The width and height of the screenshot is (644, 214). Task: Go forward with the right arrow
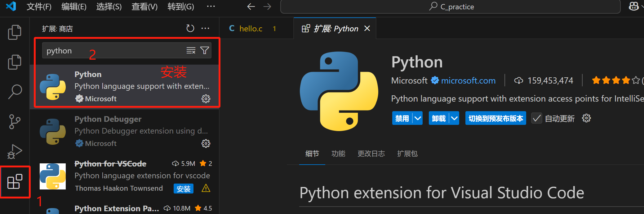click(x=267, y=7)
